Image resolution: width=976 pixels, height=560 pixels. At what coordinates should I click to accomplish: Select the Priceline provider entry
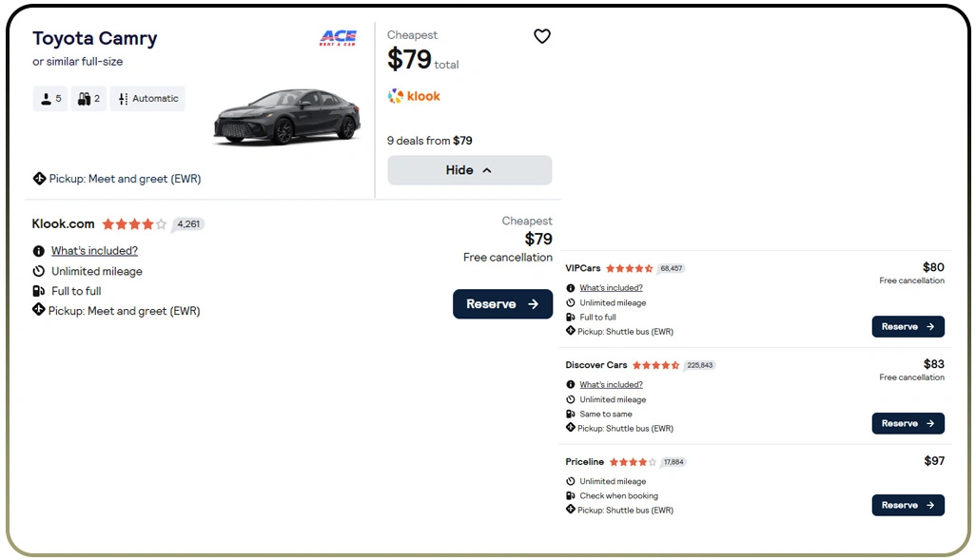584,461
